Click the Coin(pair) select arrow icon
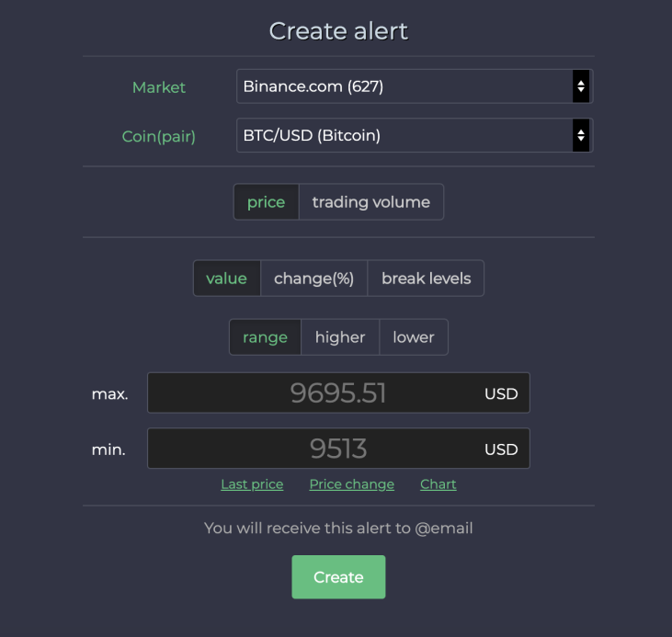 [581, 135]
